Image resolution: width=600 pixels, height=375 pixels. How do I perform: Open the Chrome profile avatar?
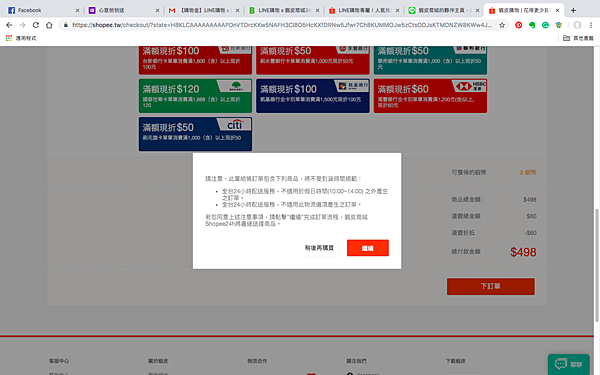pyautogui.click(x=577, y=25)
